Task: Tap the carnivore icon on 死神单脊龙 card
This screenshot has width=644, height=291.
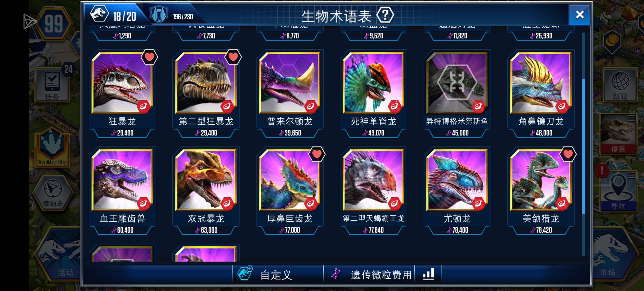Action: [x=395, y=106]
